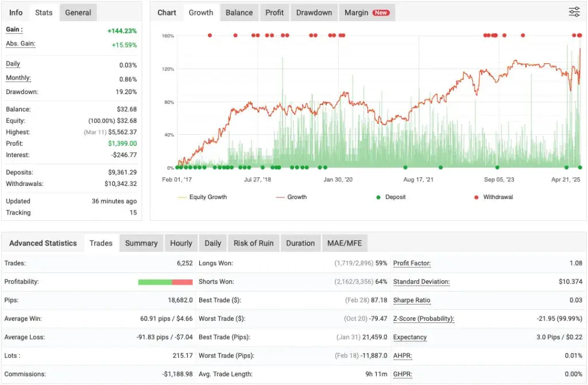This screenshot has width=588, height=385.
Task: Switch to the MAE/MFE tab
Action: coord(345,243)
